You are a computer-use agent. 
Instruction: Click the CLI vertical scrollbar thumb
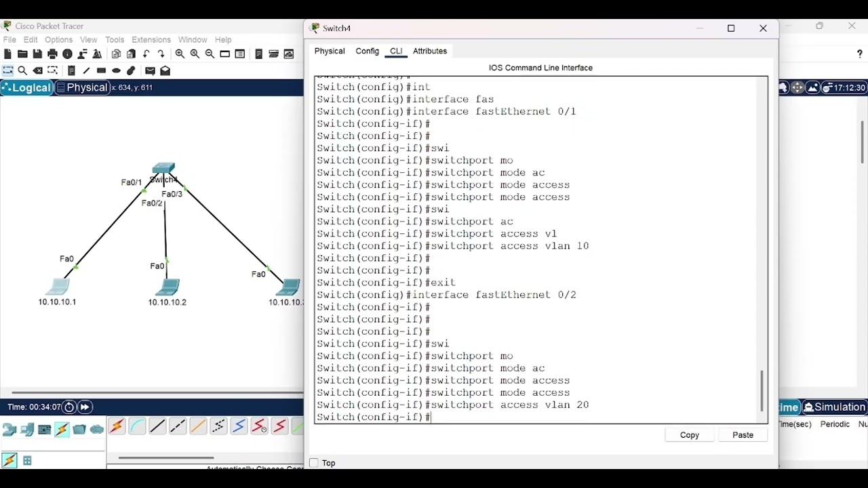pos(763,390)
